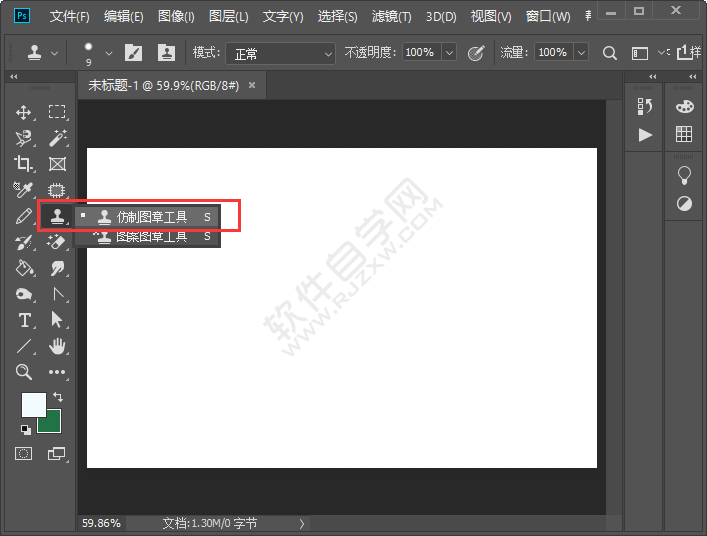Switch to the 未标题-1 document tab
707x536 pixels.
click(164, 85)
